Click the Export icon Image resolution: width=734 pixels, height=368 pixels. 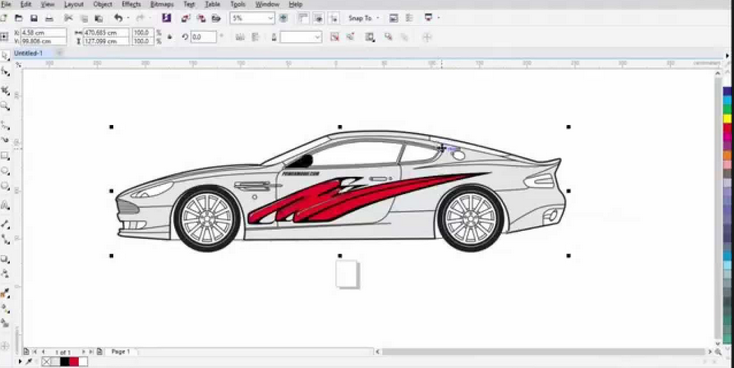[201, 18]
